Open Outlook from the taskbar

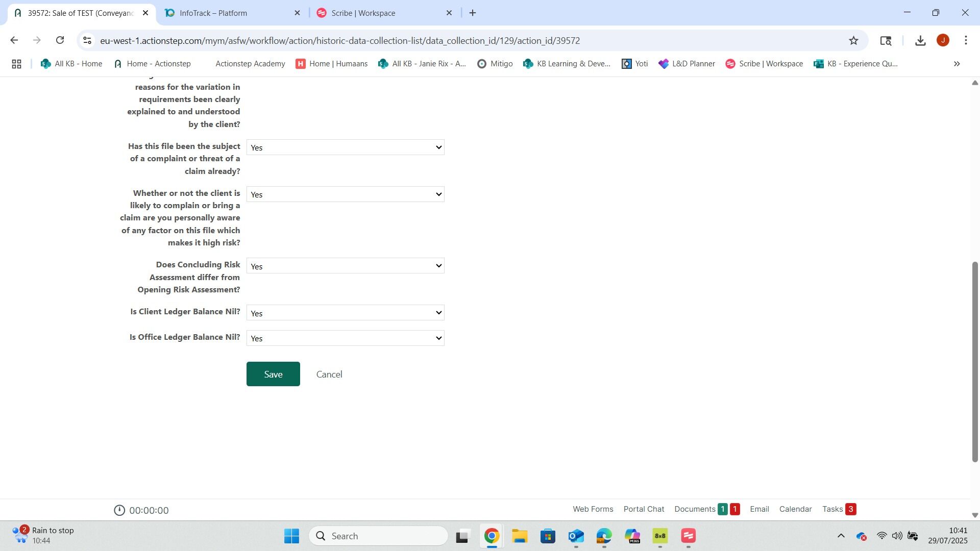pos(576,536)
